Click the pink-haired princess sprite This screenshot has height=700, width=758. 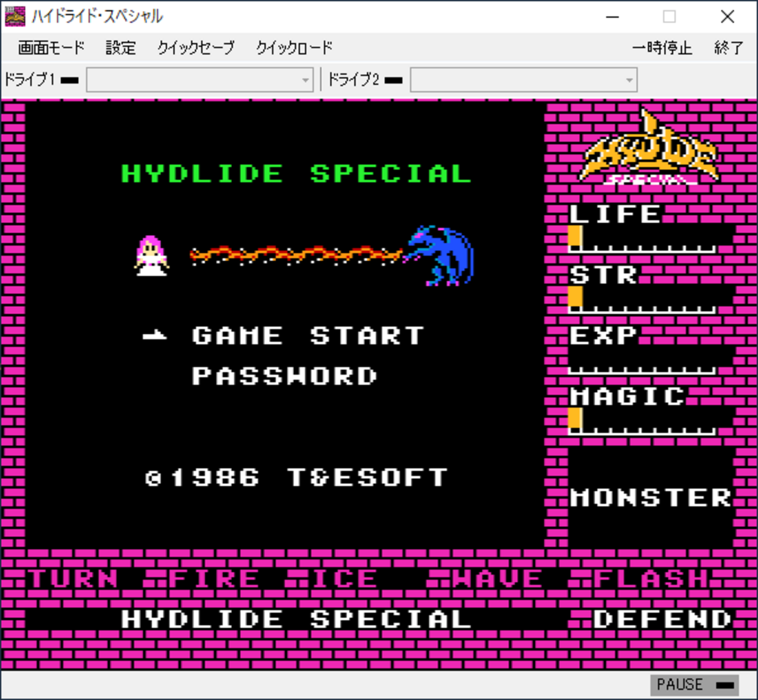click(152, 256)
